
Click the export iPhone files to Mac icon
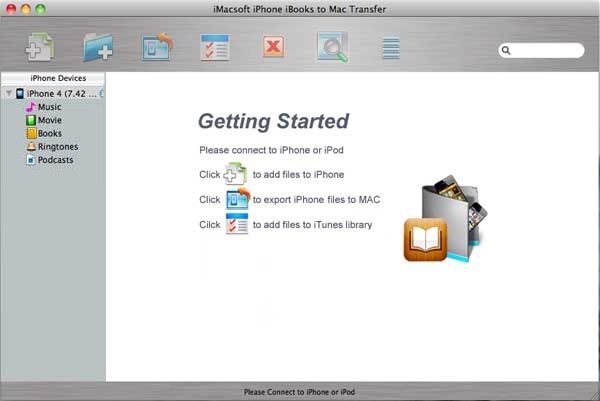(157, 47)
